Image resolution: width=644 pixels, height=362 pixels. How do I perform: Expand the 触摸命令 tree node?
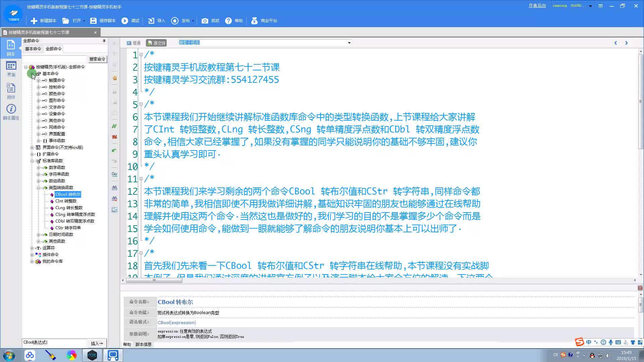38,80
